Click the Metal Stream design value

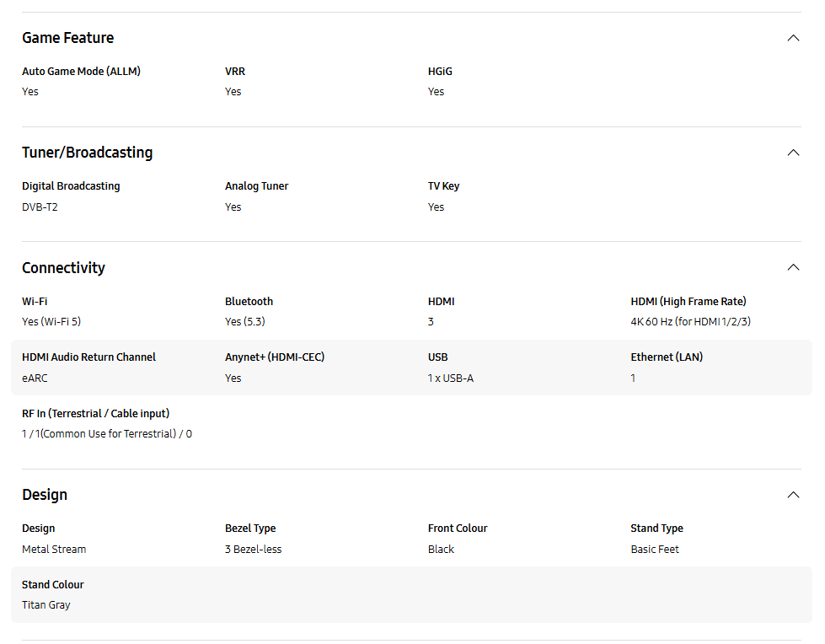54,550
